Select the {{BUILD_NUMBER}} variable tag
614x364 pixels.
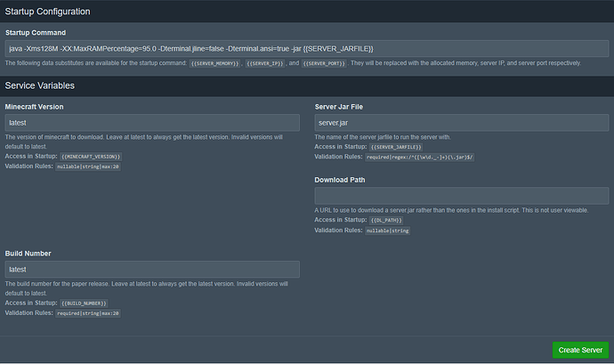point(84,303)
